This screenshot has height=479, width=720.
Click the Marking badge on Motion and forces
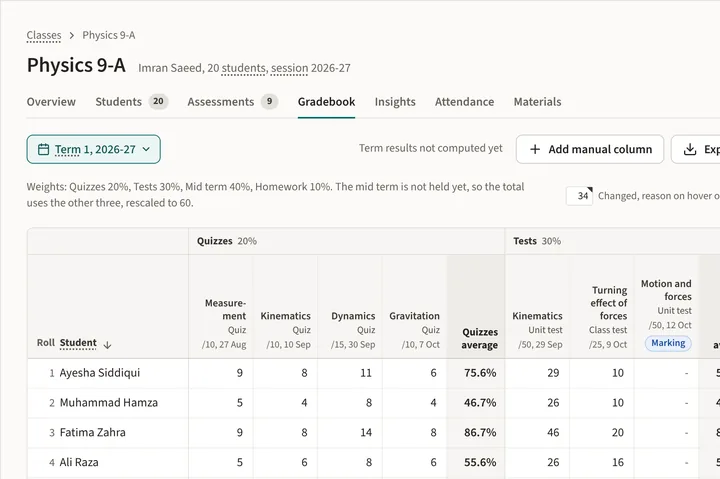point(668,343)
